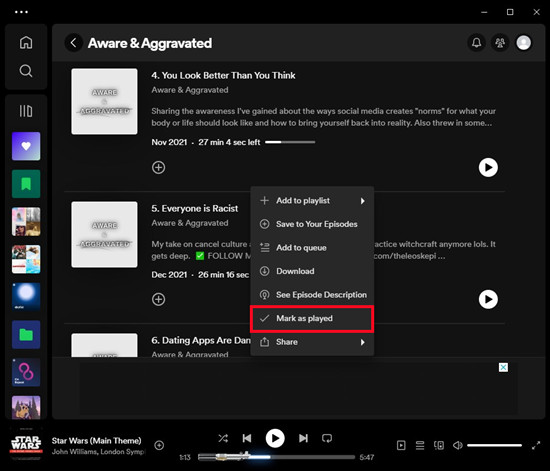This screenshot has height=471, width=550.
Task: Open the three-dot app menu
Action: [21, 12]
